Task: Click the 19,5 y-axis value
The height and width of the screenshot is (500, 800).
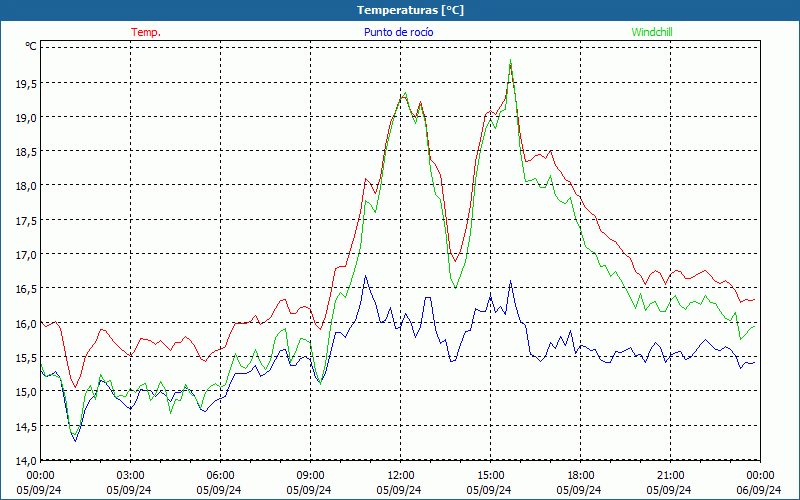Action: point(27,85)
